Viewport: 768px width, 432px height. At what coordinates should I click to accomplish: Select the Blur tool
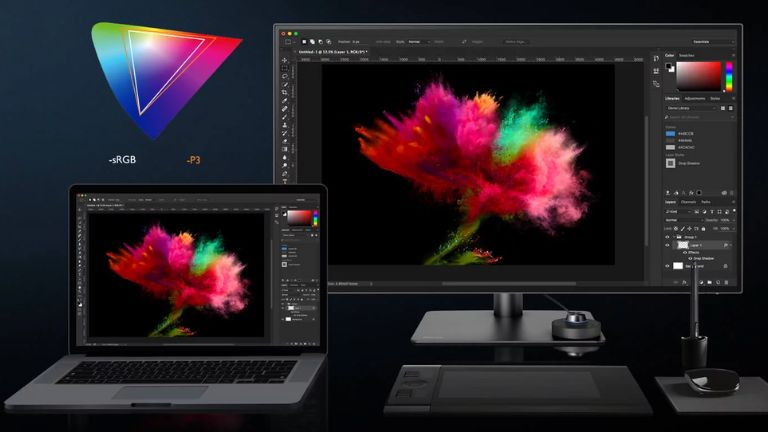(x=285, y=157)
